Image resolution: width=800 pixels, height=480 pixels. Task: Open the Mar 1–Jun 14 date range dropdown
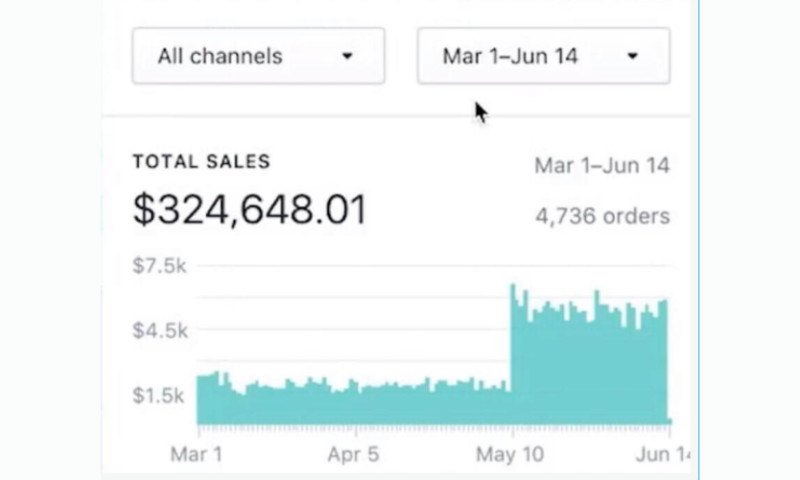point(542,56)
